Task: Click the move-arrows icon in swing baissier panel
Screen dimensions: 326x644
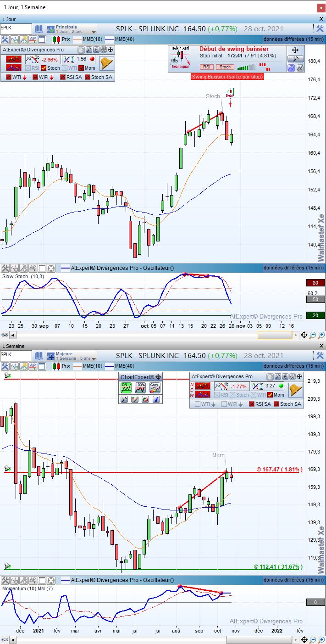Action: (x=295, y=50)
